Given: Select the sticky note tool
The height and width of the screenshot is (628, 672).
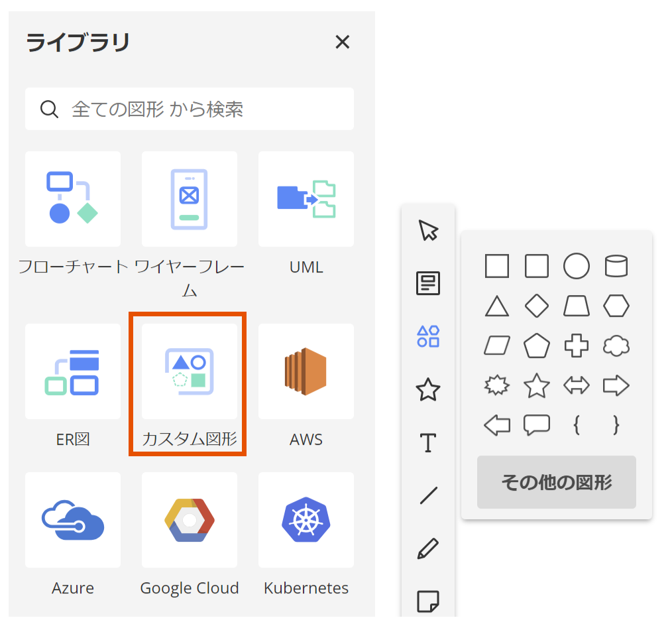Looking at the screenshot, I should [x=428, y=601].
